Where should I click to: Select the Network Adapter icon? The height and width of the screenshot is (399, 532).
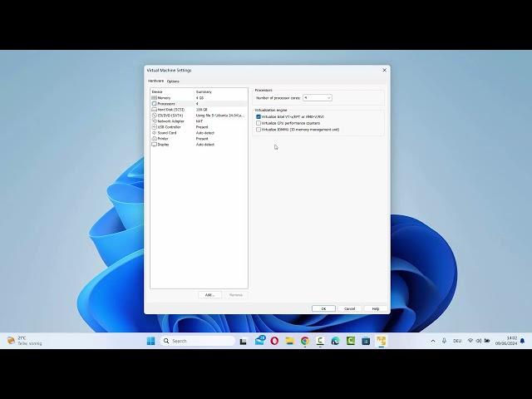point(154,121)
